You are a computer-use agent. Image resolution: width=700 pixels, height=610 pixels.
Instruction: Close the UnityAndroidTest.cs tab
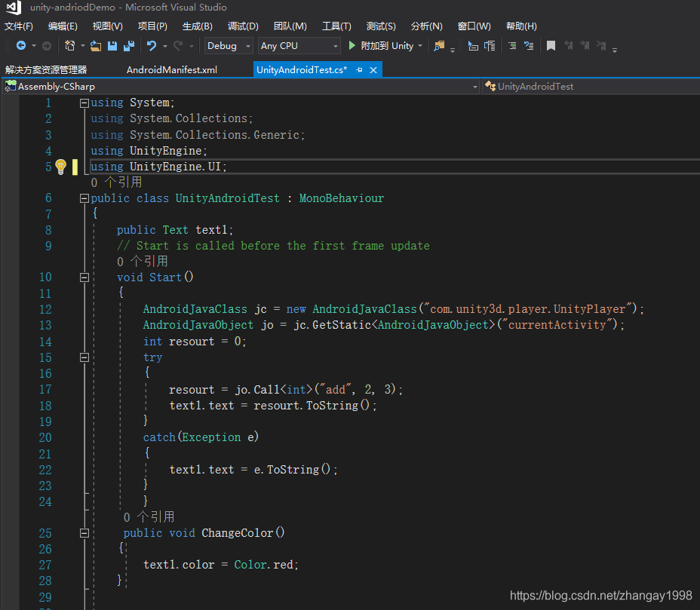[x=373, y=70]
